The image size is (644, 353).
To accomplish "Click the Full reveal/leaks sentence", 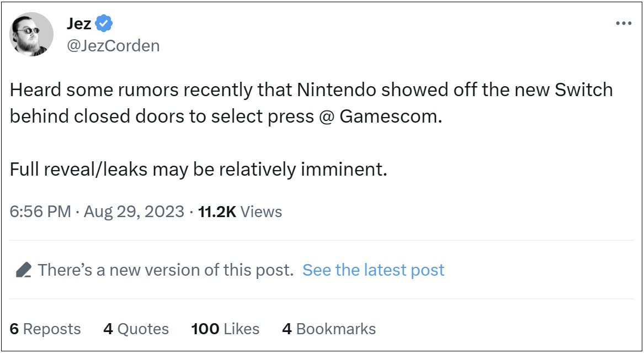I will pos(199,170).
